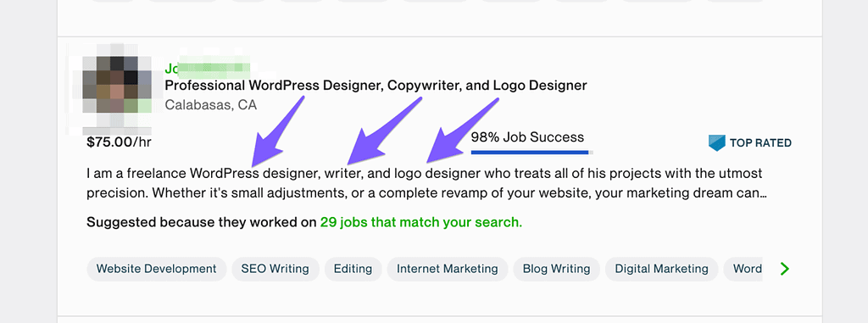Click the Suggested because they worked on text
Viewport: 868px width, 323px height.
[x=202, y=223]
